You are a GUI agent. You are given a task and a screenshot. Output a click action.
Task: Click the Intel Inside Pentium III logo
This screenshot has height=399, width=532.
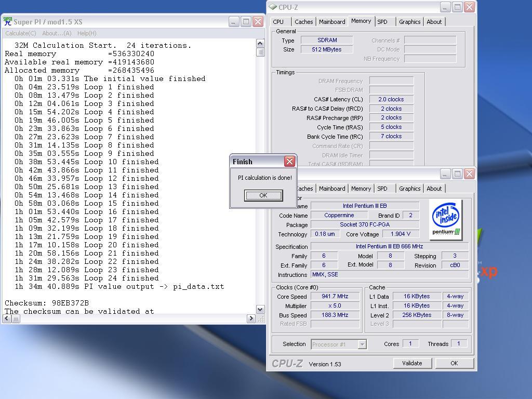point(446,220)
